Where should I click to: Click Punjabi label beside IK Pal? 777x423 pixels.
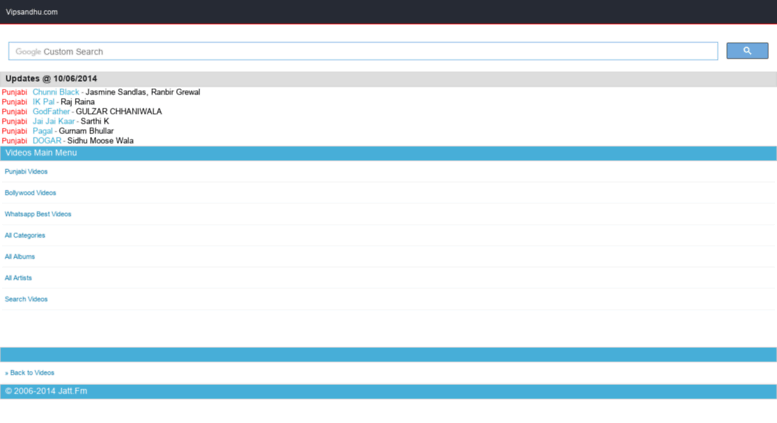pos(14,102)
